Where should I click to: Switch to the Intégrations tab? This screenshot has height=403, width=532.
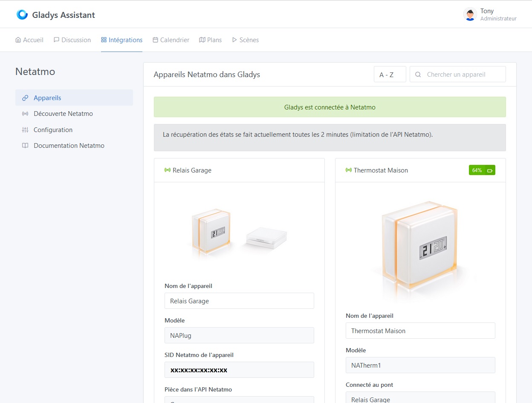(122, 39)
